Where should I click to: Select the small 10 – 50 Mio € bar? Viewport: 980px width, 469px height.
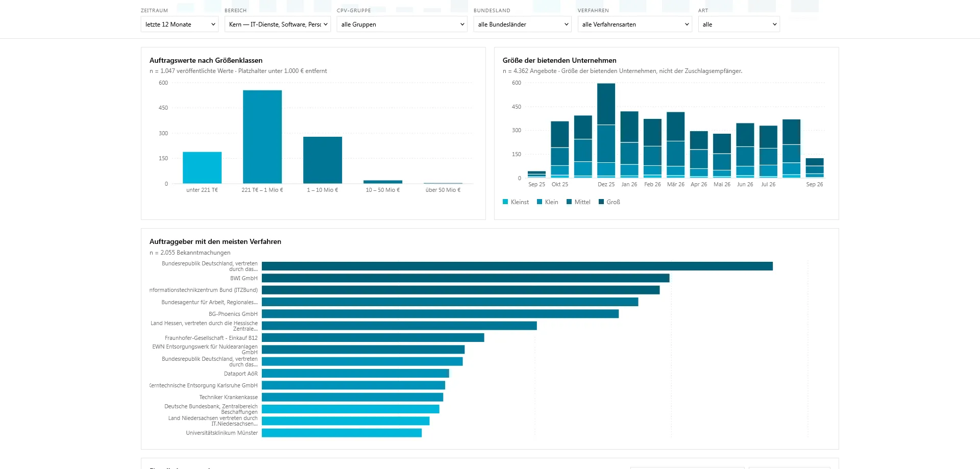click(x=383, y=182)
